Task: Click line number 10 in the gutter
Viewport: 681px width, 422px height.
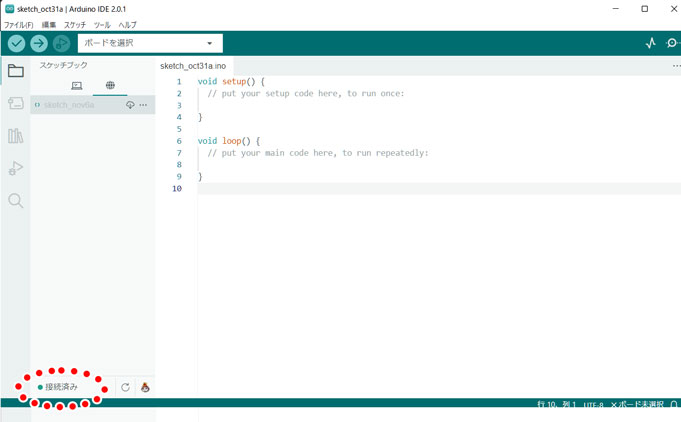Action: pos(177,188)
